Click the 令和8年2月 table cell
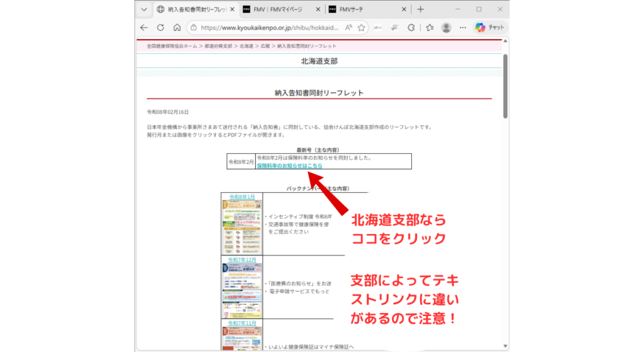 pyautogui.click(x=241, y=162)
